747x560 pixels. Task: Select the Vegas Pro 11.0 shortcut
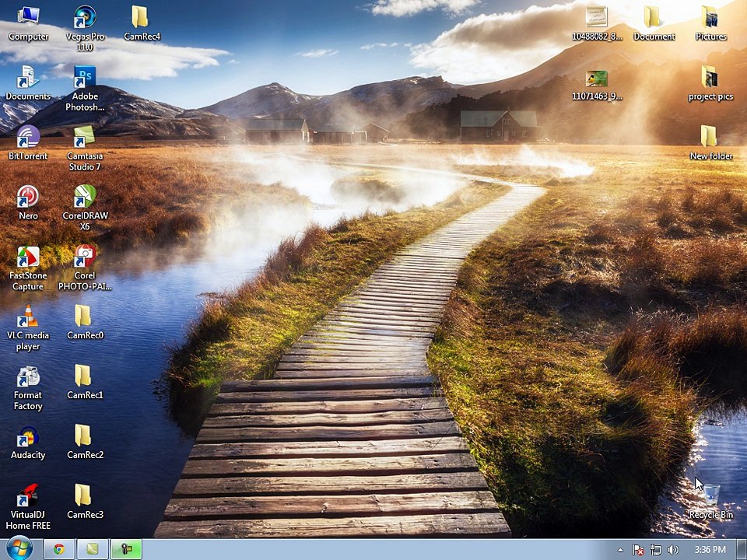click(x=86, y=29)
